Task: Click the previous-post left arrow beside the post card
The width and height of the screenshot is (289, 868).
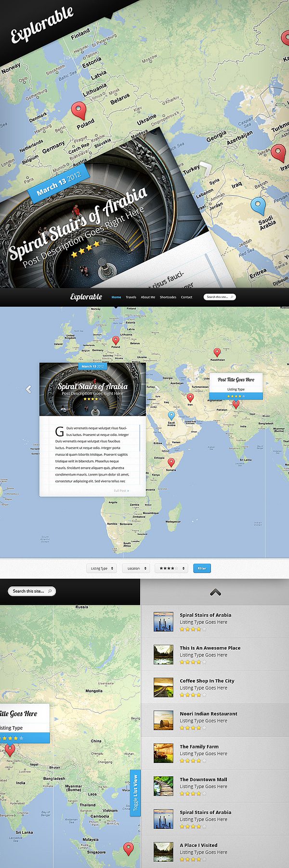Action: [28, 389]
